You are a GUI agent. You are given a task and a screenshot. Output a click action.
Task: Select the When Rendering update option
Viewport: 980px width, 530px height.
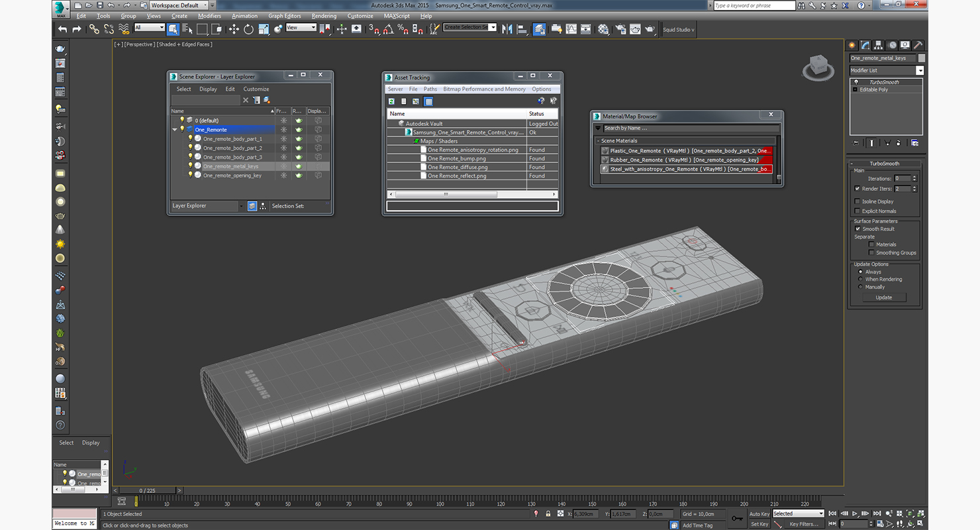pos(861,279)
